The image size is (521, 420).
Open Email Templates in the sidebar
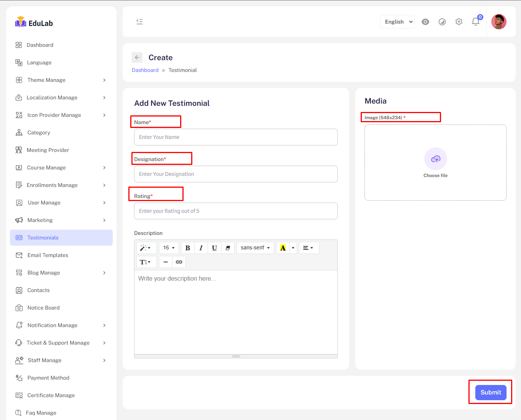tap(48, 255)
